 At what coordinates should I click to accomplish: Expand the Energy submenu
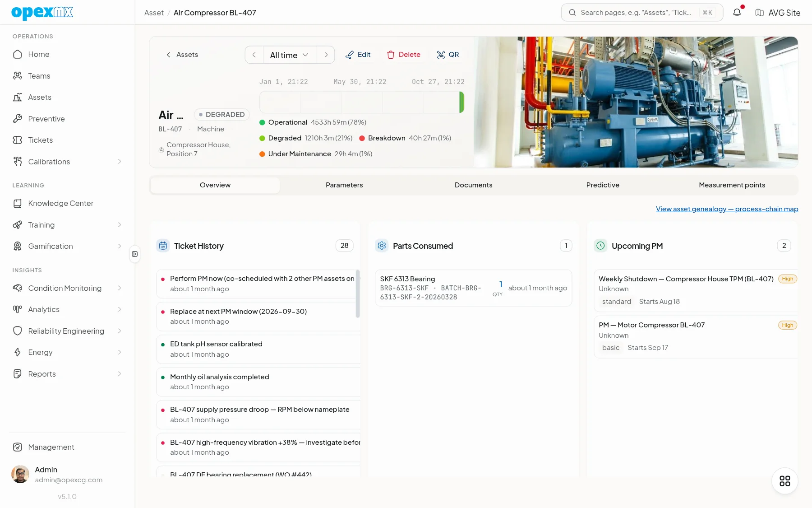[x=120, y=352]
